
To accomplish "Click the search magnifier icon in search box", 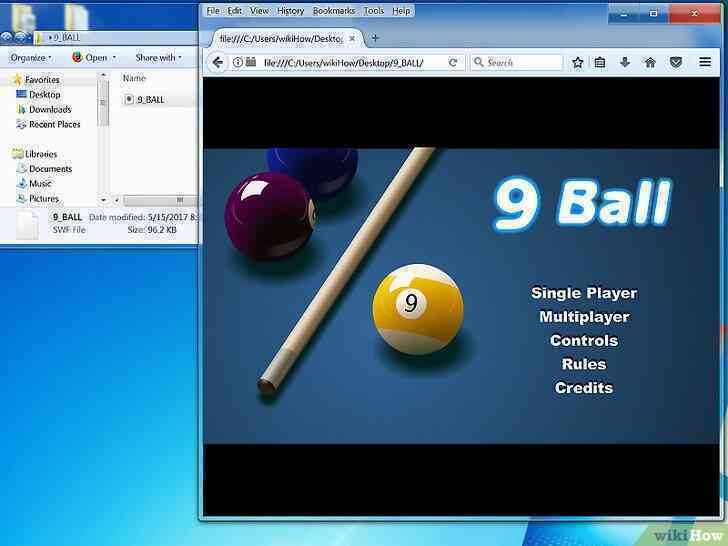I will click(479, 62).
